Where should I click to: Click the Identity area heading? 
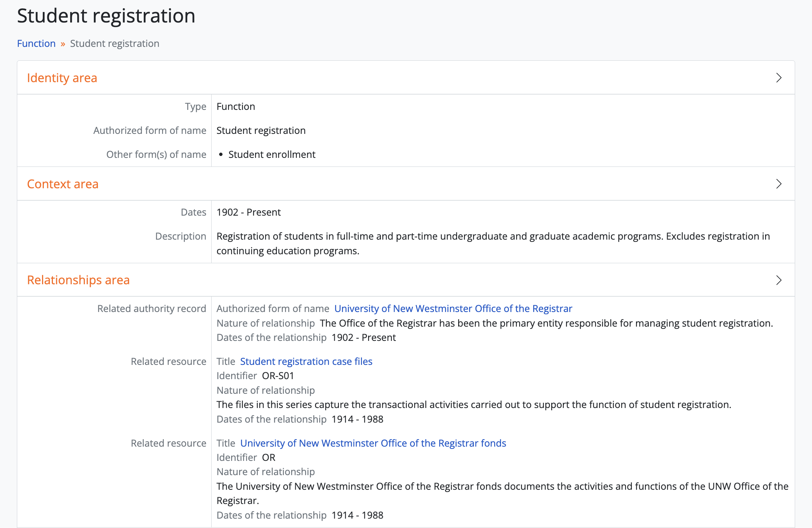[x=62, y=78]
